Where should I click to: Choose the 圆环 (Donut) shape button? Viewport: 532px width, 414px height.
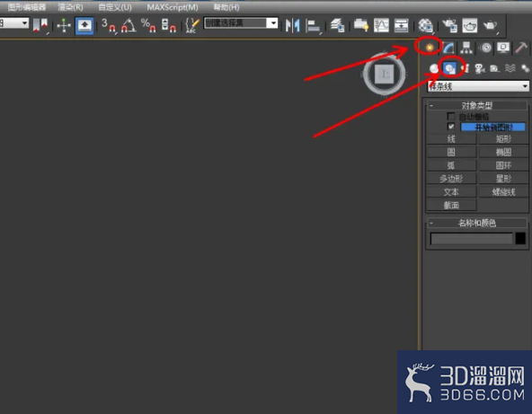pos(503,165)
